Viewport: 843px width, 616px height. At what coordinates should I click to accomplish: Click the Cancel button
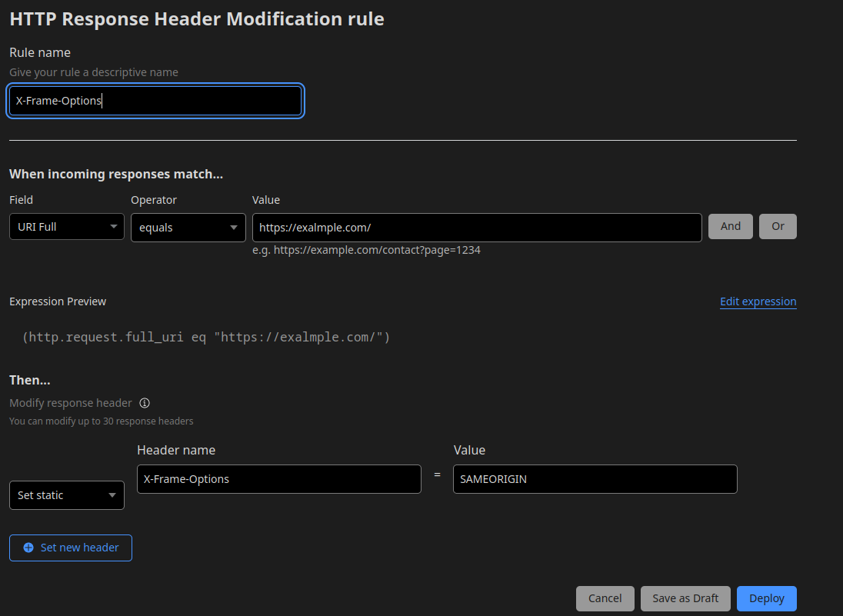tap(605, 598)
